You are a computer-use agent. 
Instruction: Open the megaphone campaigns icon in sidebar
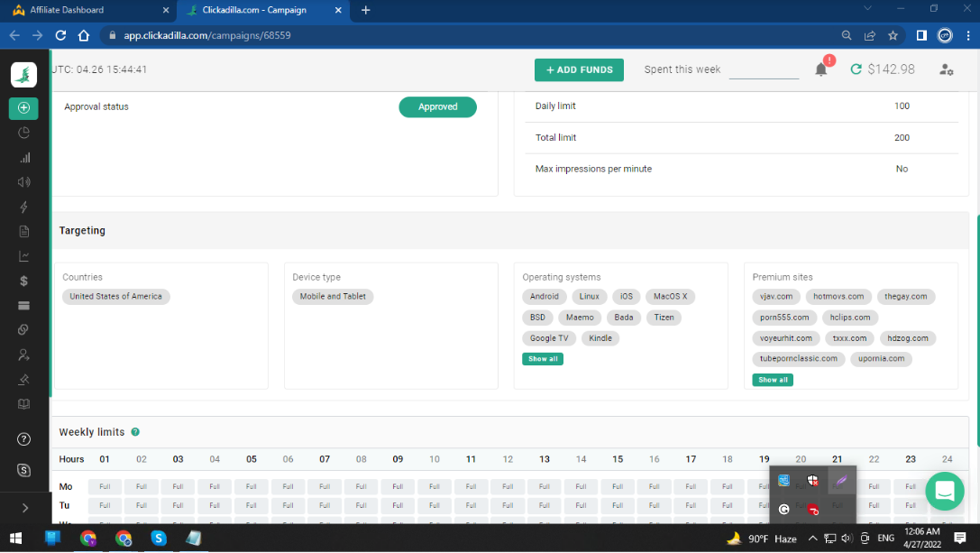click(x=24, y=182)
